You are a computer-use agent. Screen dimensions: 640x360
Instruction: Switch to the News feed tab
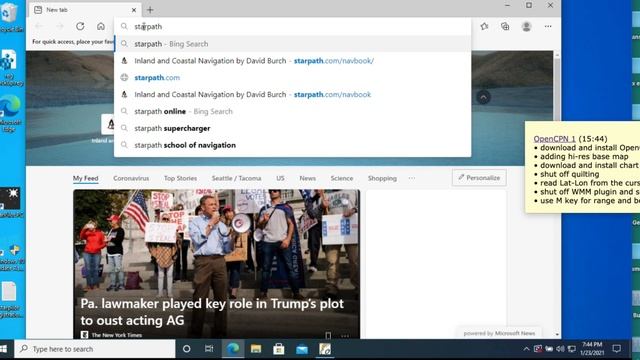click(307, 178)
